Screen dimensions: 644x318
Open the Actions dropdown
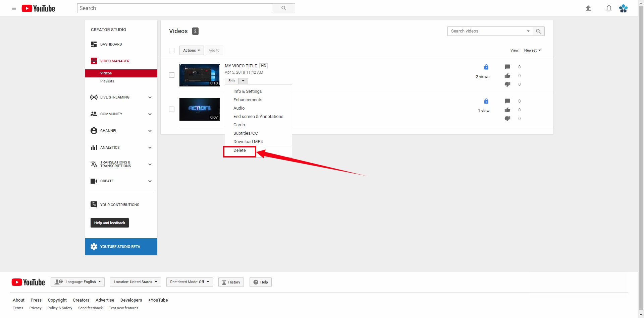pos(192,50)
